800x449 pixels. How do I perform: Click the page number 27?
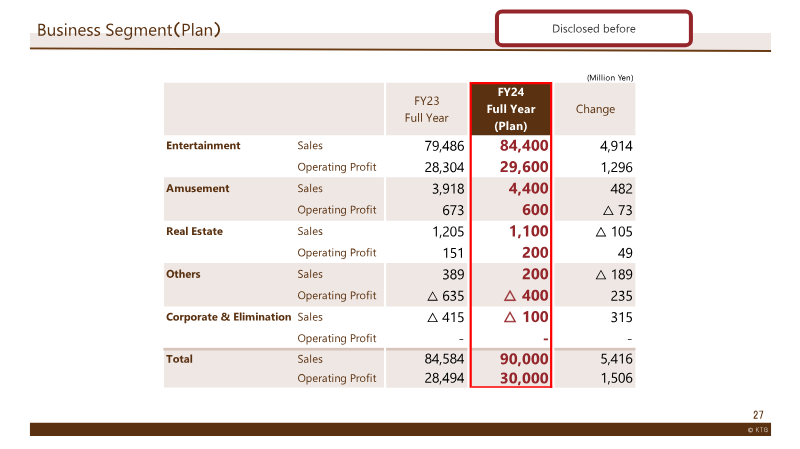[758, 415]
